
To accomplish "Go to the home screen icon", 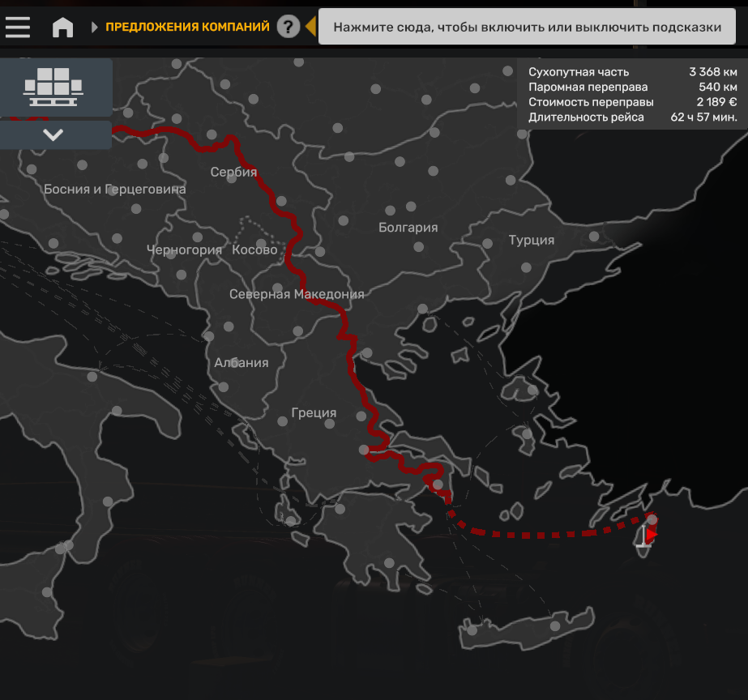I will (x=62, y=27).
